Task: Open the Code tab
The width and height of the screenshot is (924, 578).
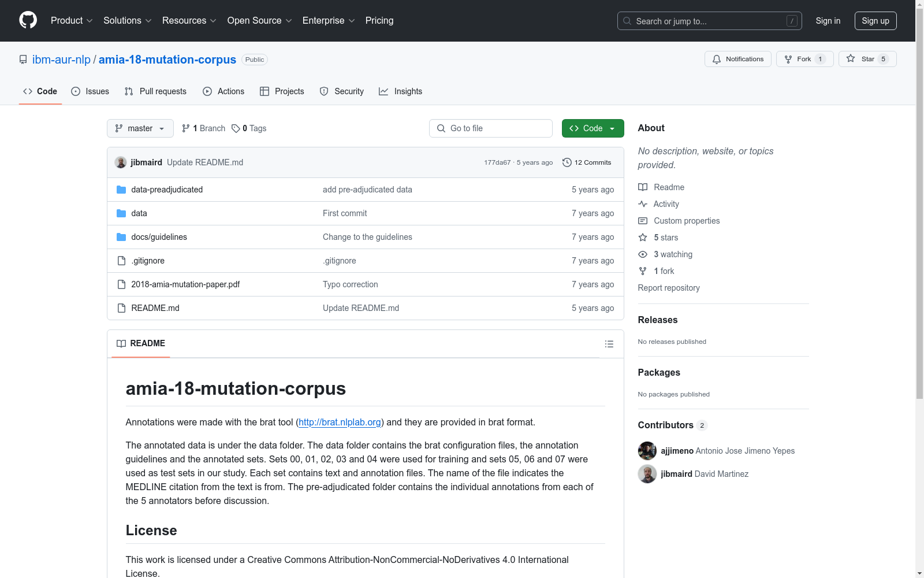Action: pyautogui.click(x=40, y=91)
